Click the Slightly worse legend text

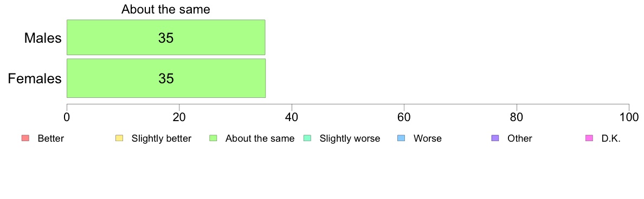click(x=350, y=138)
